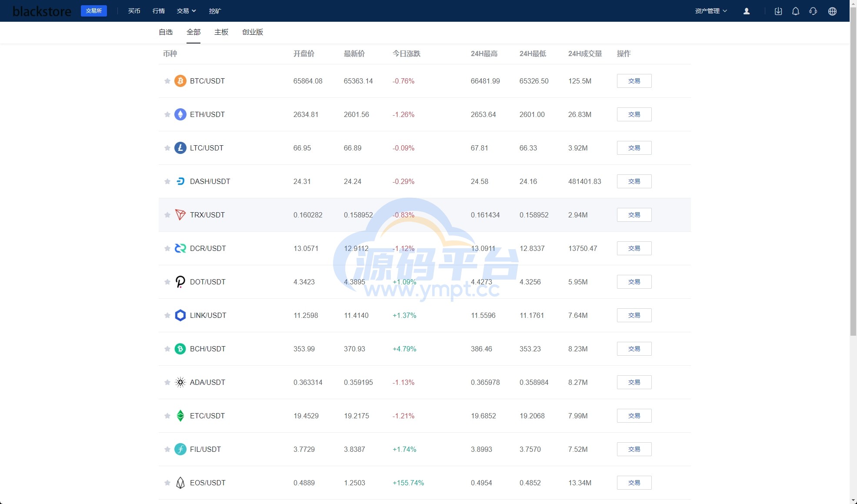Favorite DCR/USDT with the star
This screenshot has width=857, height=504.
[x=167, y=248]
